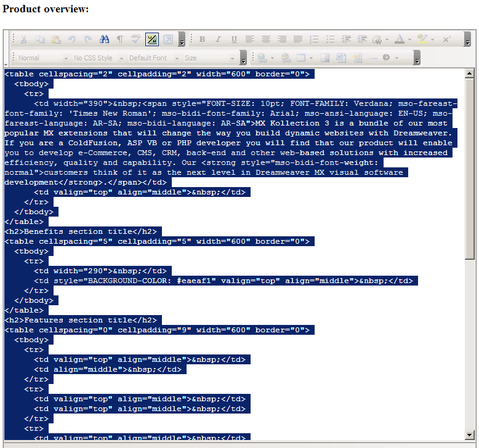Viewport: 479px width, 448px height.
Task: Click the full screen expand icon
Action: [x=168, y=39]
